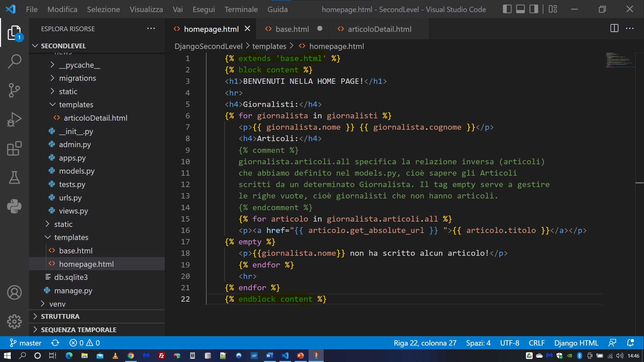Expand the STRUTTURA outline section

97,316
